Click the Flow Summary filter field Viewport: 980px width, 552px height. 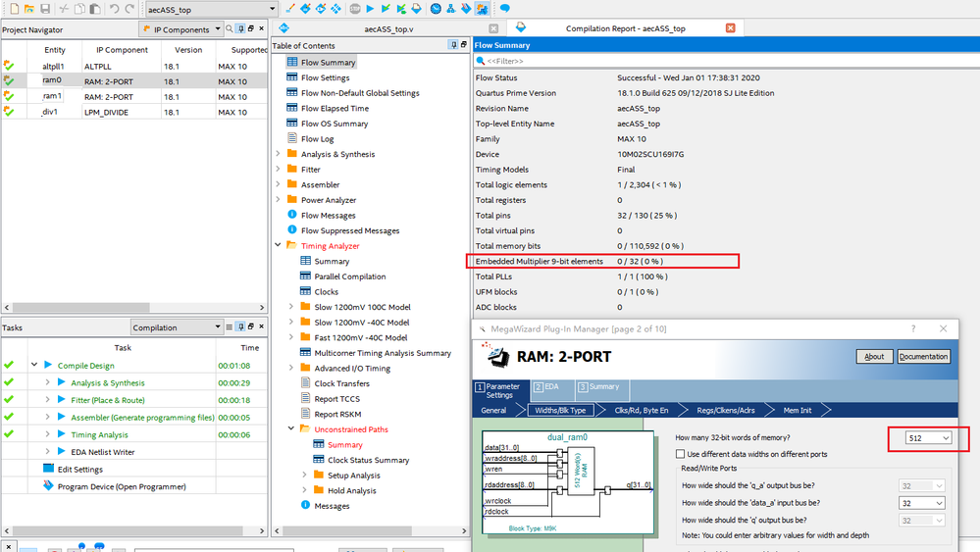(725, 61)
